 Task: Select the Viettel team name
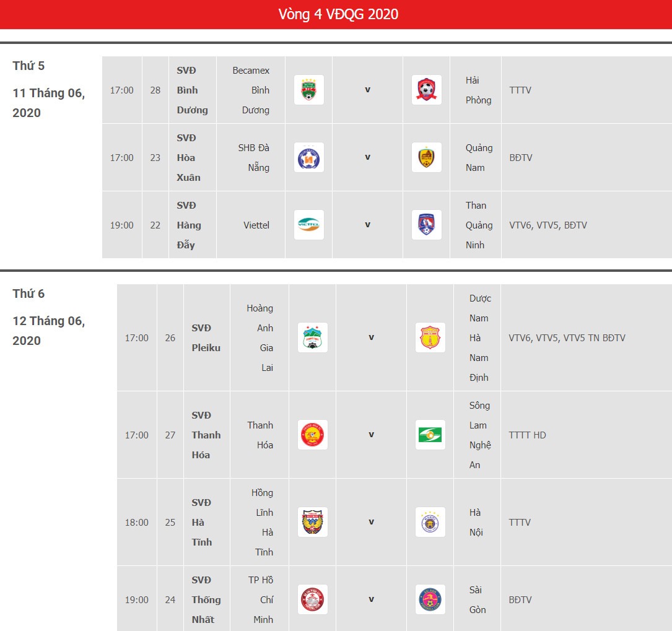pyautogui.click(x=256, y=225)
